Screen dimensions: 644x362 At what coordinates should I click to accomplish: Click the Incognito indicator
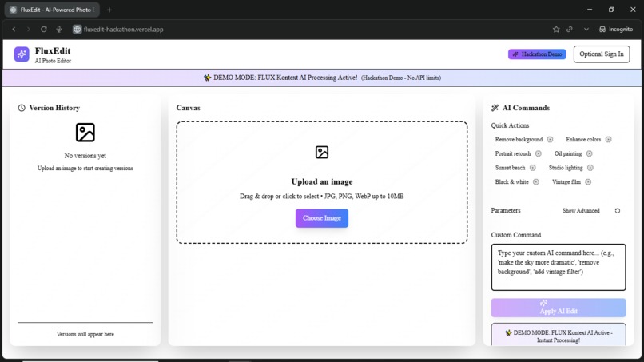click(x=616, y=30)
